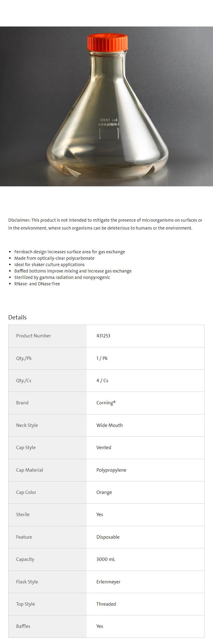Click the Details section heading
Screen dimensions: 213x644
point(17,317)
